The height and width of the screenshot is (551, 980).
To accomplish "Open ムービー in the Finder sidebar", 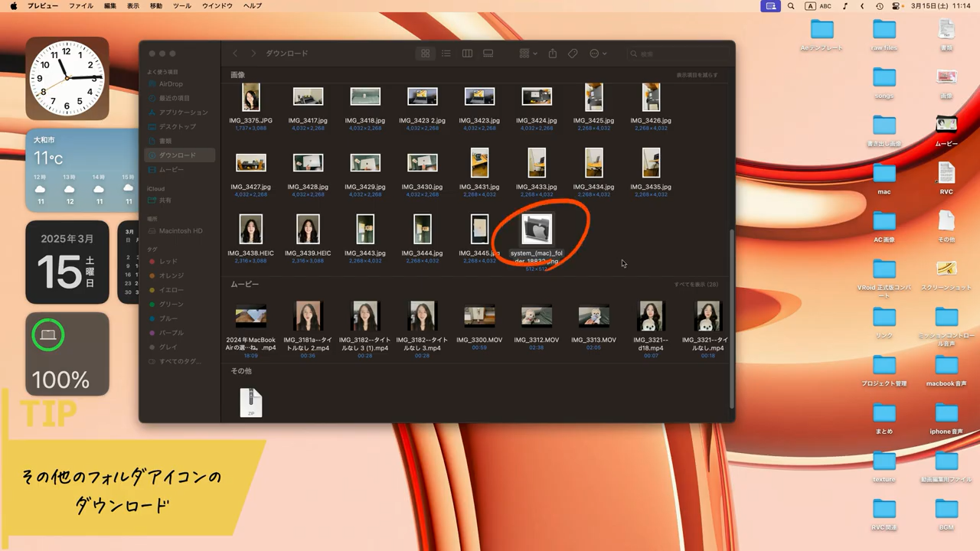I will point(171,169).
